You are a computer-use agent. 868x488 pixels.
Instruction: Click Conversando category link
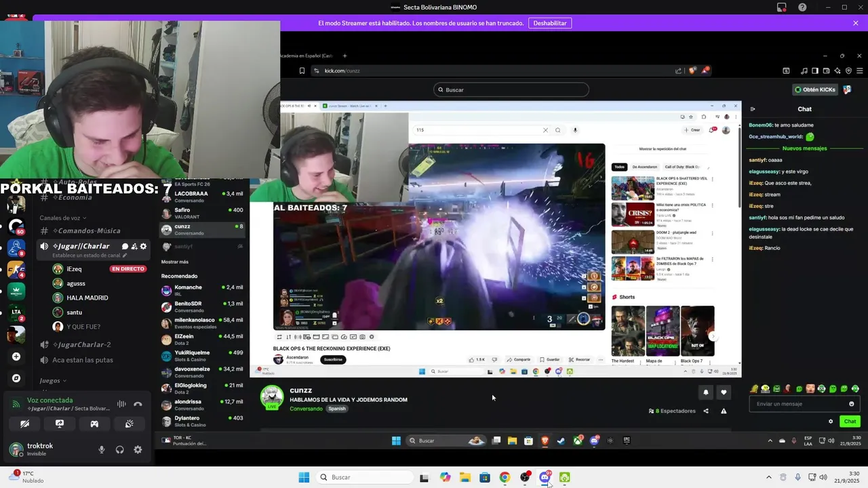pyautogui.click(x=306, y=409)
